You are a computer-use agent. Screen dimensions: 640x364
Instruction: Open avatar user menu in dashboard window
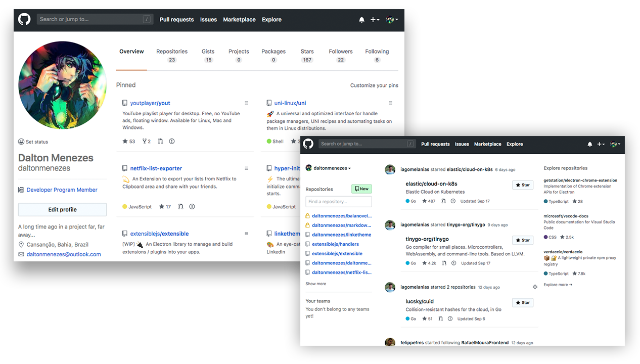tap(615, 144)
